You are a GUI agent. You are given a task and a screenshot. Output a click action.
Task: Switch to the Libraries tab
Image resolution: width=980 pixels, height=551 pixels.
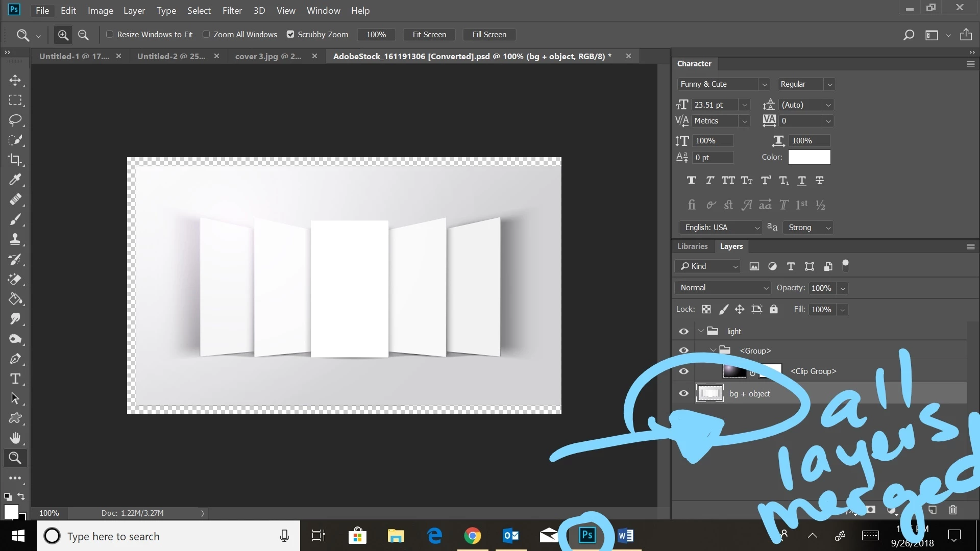[x=692, y=246]
